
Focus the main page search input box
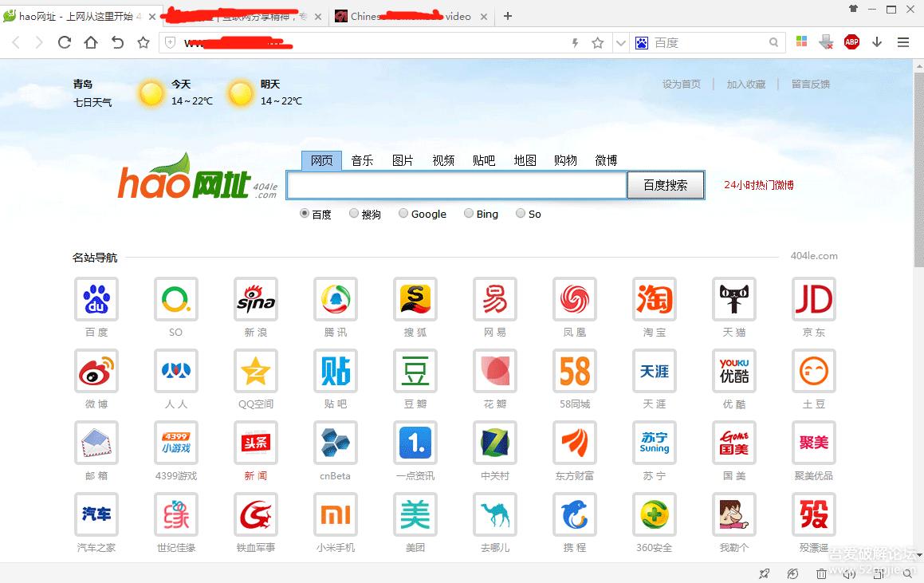[x=457, y=185]
